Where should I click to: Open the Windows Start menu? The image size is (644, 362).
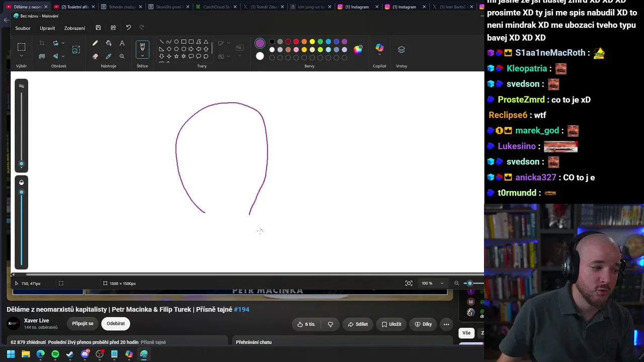11,354
